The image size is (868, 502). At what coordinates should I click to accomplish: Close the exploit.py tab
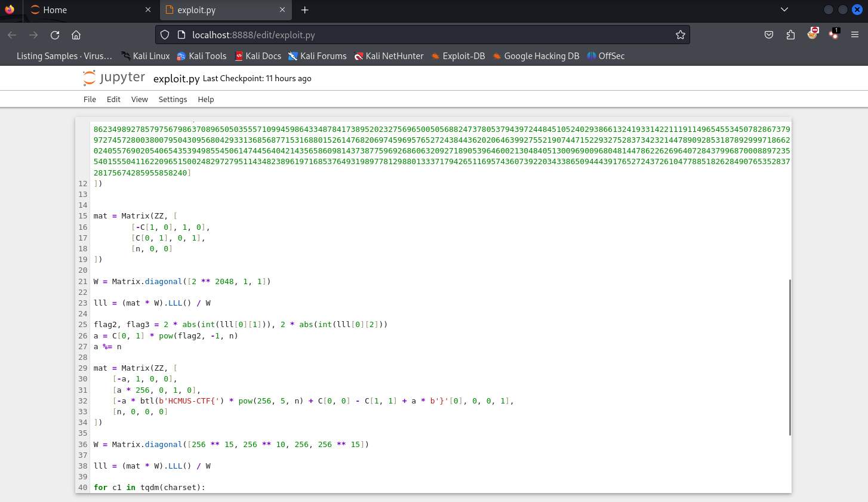click(x=282, y=10)
